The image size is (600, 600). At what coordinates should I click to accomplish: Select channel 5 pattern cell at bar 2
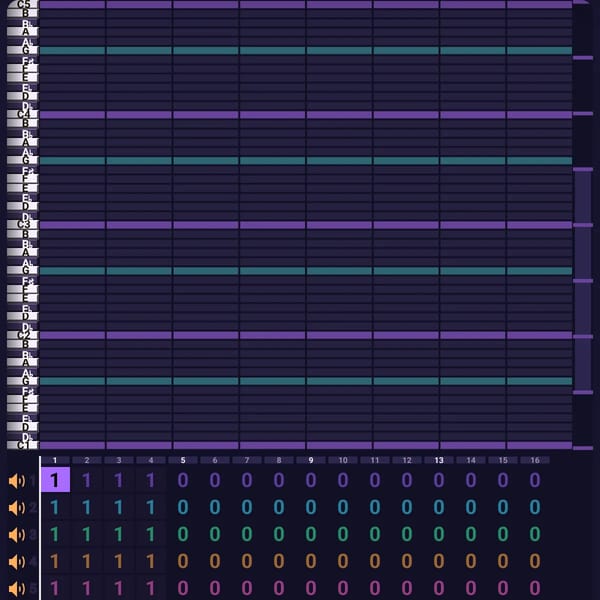tap(87, 587)
